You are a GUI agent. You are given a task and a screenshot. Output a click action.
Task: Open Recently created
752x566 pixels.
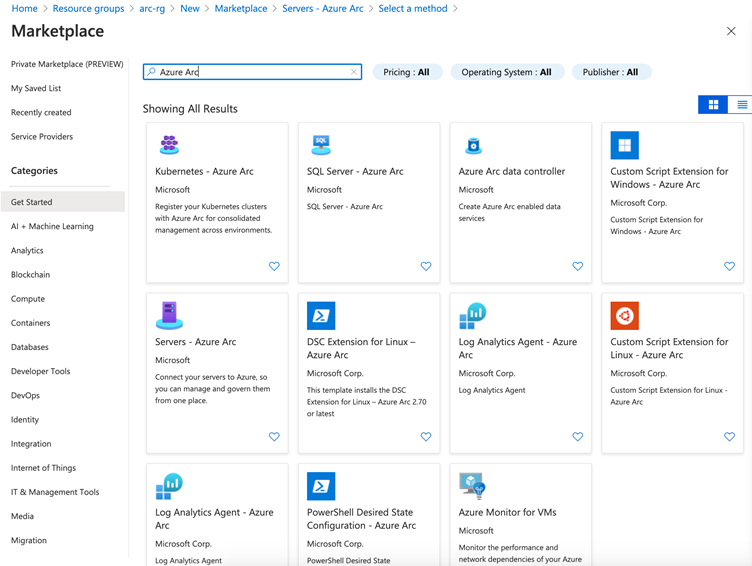tap(41, 112)
